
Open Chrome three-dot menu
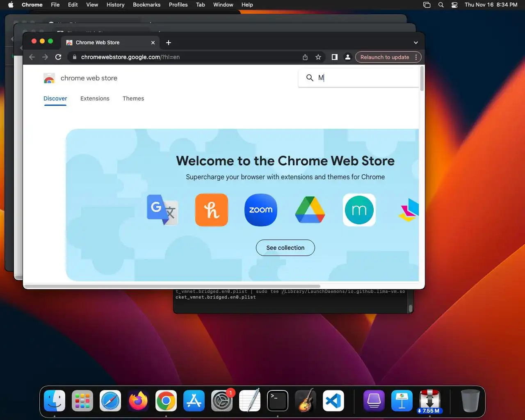click(x=416, y=57)
